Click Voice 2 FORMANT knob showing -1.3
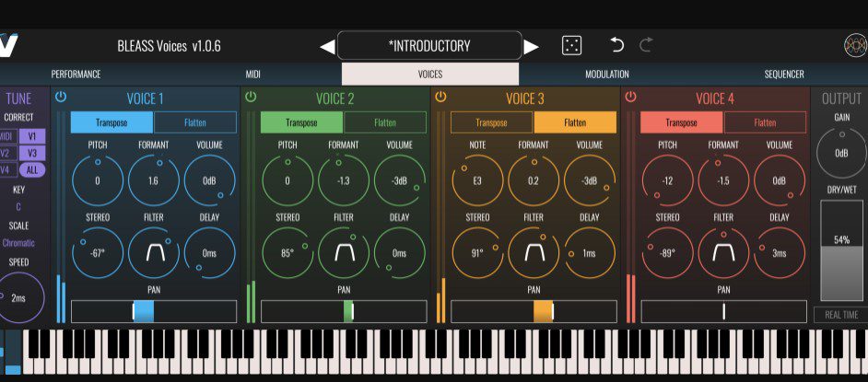Viewport: 868px width, 382px height. [344, 180]
